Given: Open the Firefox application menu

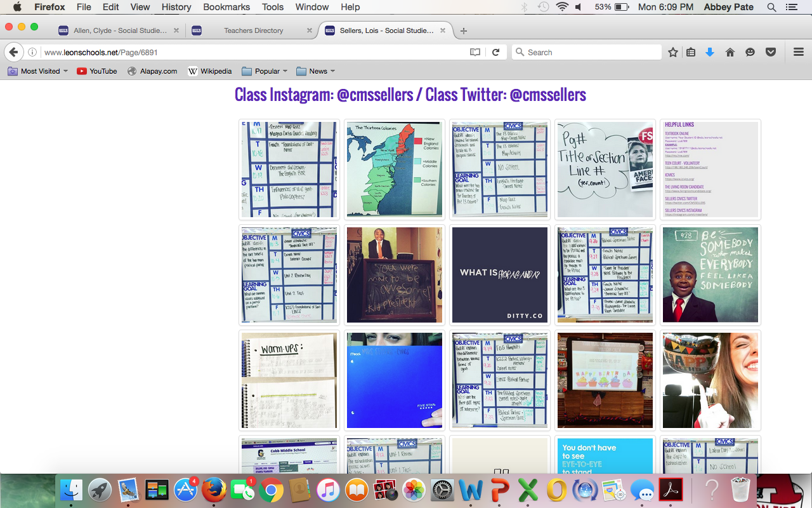Looking at the screenshot, I should pos(49,7).
